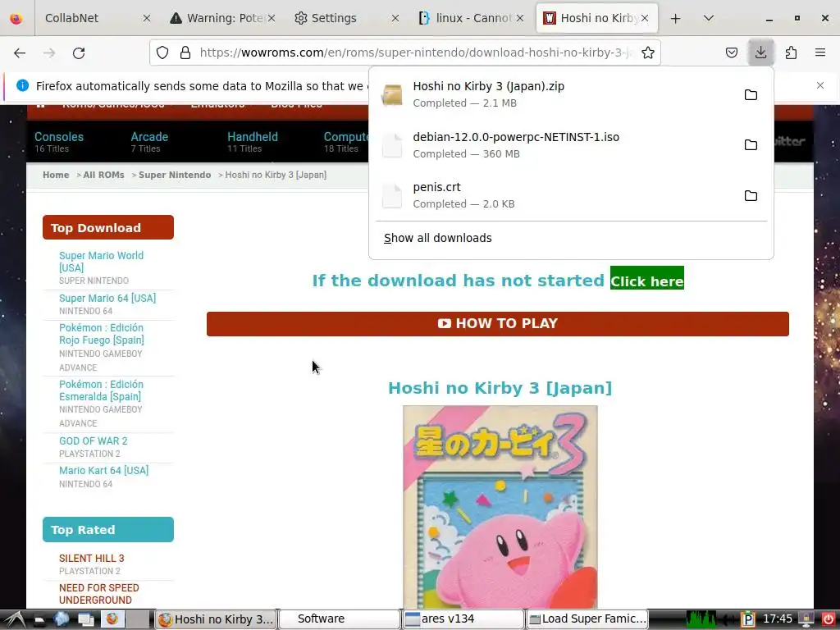
Task: Launch Firefox from taskbar quick launcher
Action: click(112, 619)
